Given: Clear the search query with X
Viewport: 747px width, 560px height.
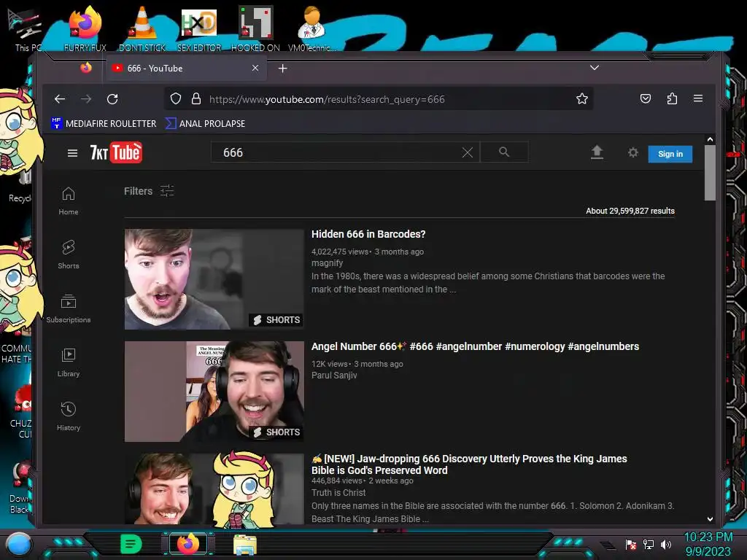Looking at the screenshot, I should tap(468, 152).
